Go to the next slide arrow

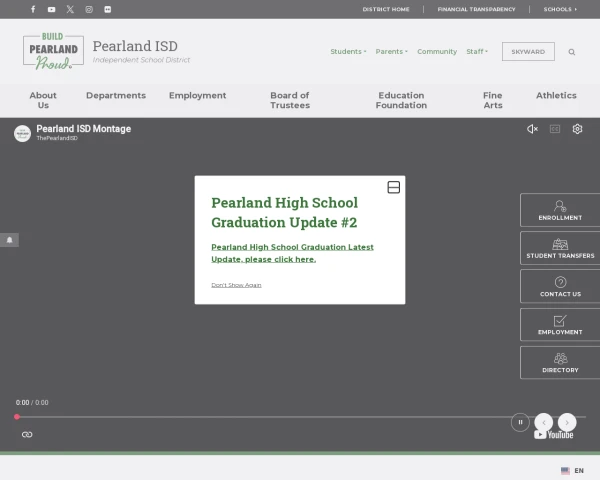tap(567, 422)
